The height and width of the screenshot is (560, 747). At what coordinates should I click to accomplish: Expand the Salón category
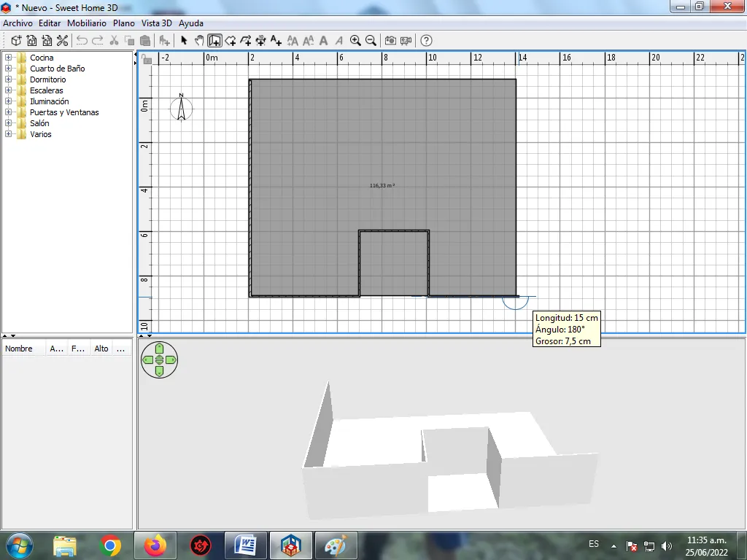point(8,123)
